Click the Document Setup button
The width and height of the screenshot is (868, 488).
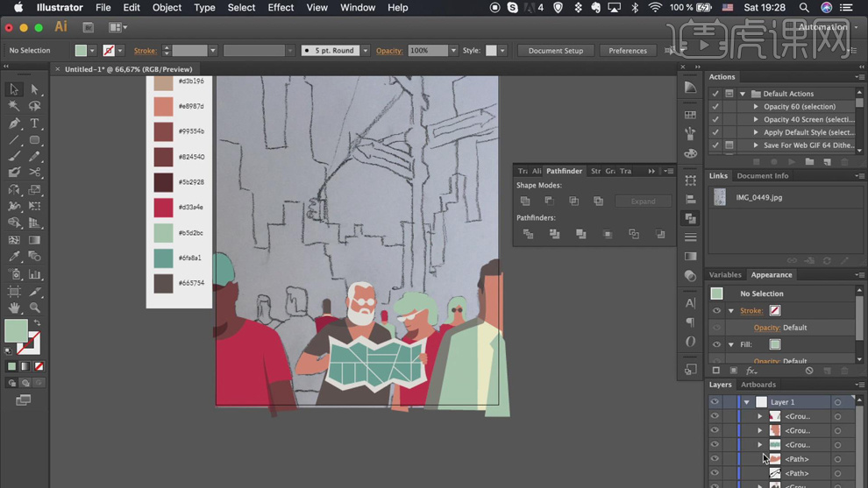tap(555, 51)
